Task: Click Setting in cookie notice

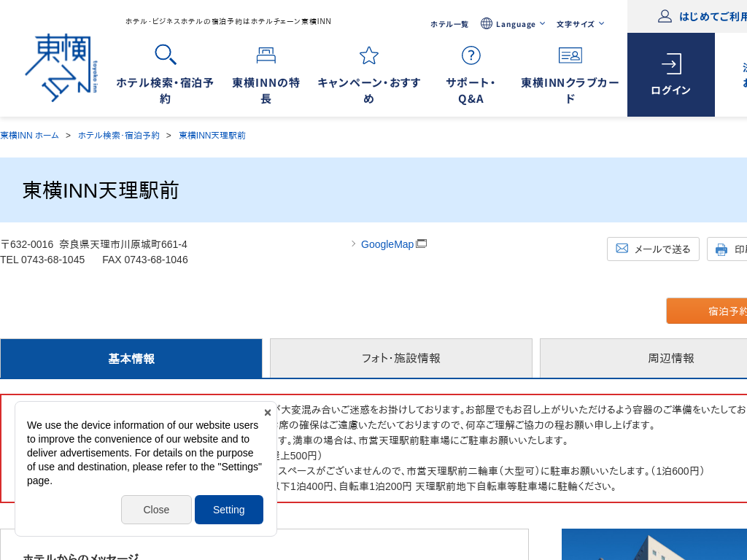Action: pyautogui.click(x=228, y=510)
